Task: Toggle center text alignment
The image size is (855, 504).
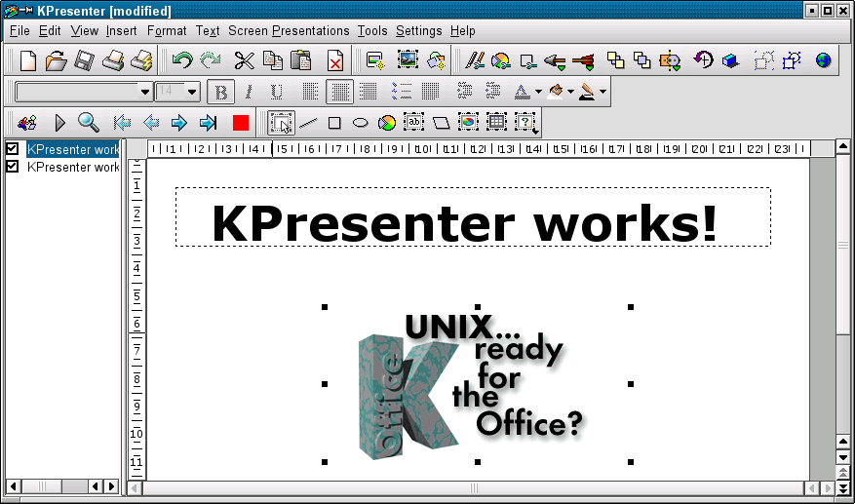Action: click(339, 92)
